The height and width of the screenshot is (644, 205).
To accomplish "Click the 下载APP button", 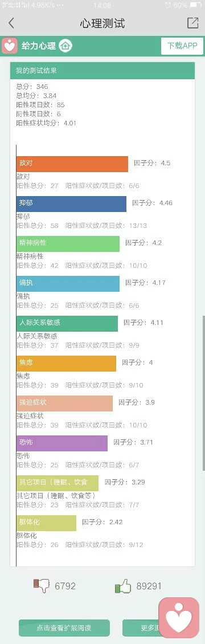I will coord(182,46).
